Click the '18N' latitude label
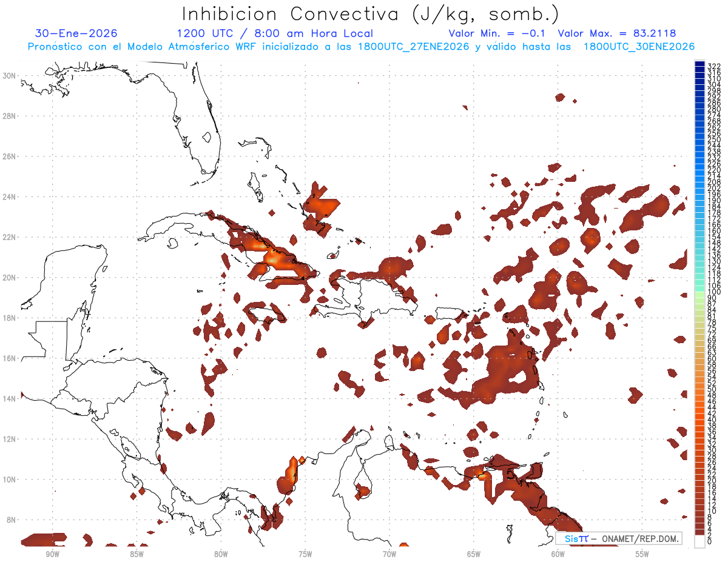Screen dimensions: 728x562 click(10, 318)
